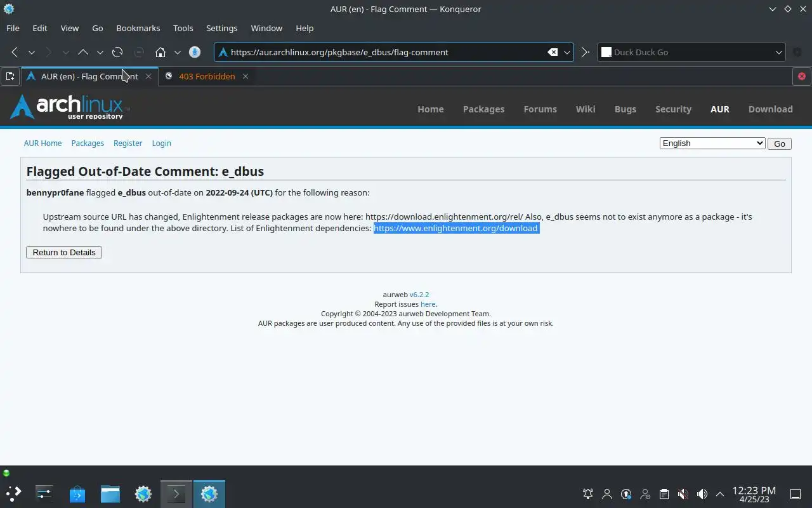The height and width of the screenshot is (508, 812).
Task: Click the Arch Linux user repository logo
Action: (x=70, y=107)
